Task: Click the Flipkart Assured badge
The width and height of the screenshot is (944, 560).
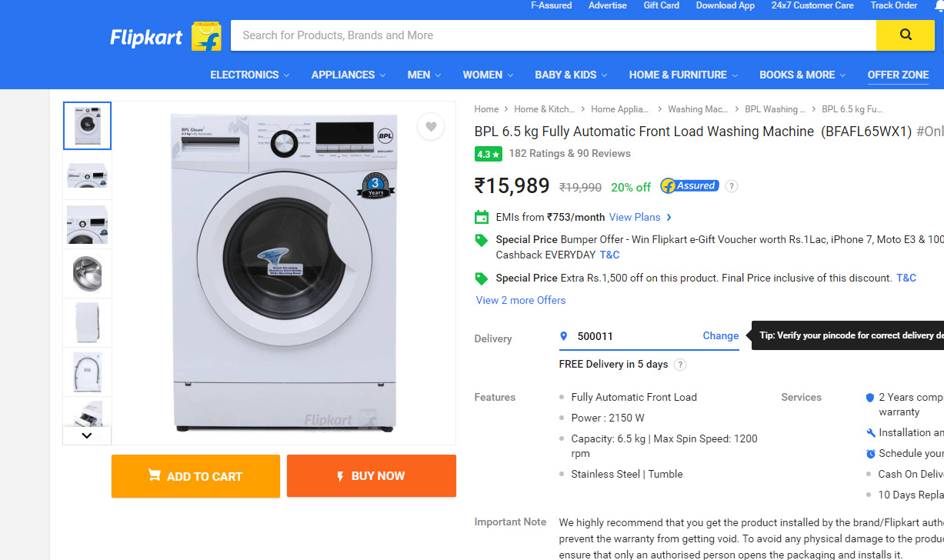Action: click(689, 186)
